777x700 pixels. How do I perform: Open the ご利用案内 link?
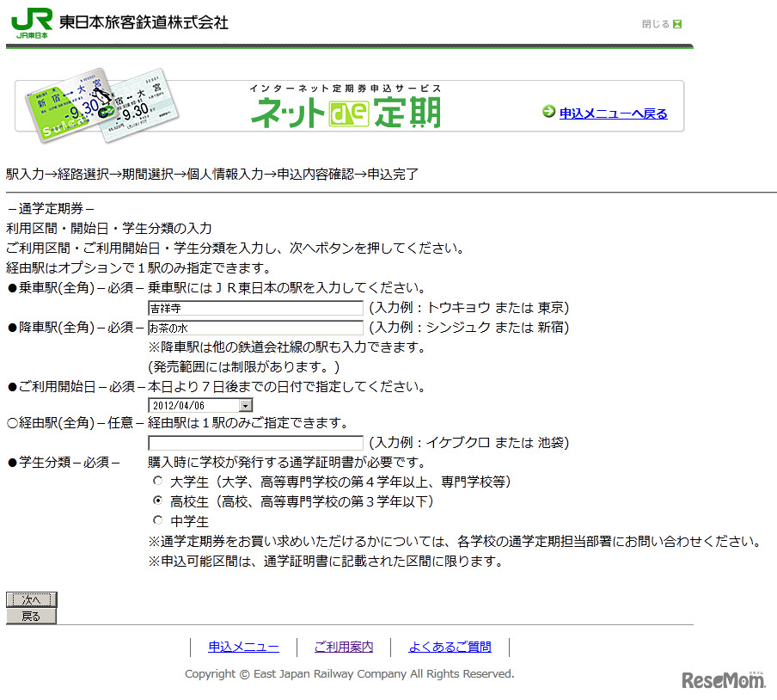click(x=343, y=647)
